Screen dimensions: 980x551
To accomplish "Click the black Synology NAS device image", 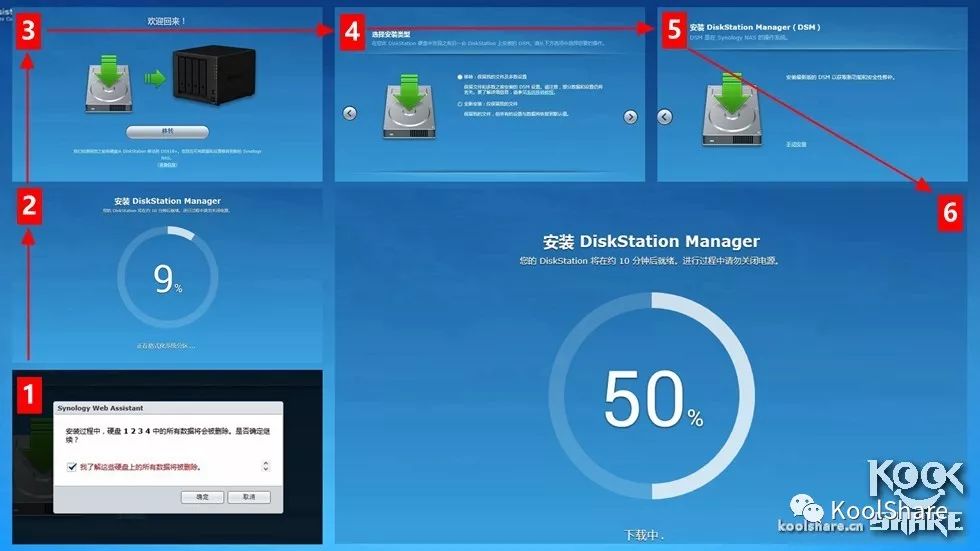I will (214, 74).
